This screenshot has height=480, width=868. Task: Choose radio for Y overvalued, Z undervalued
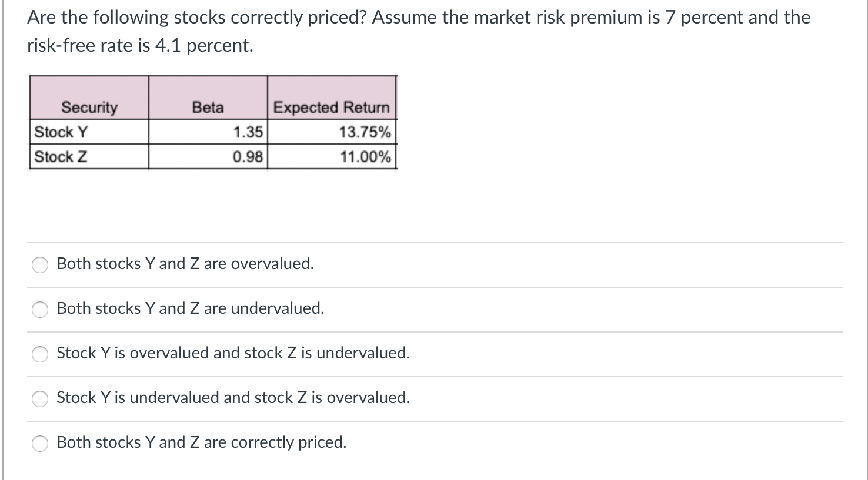pos(40,354)
